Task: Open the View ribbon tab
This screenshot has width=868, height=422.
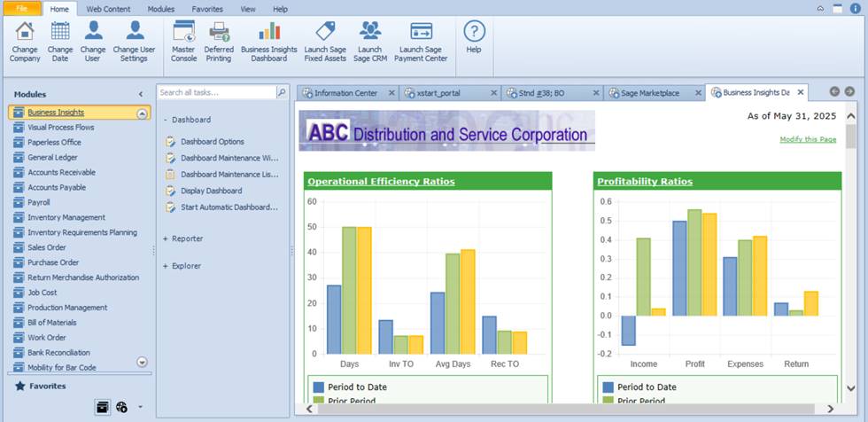Action: point(248,9)
